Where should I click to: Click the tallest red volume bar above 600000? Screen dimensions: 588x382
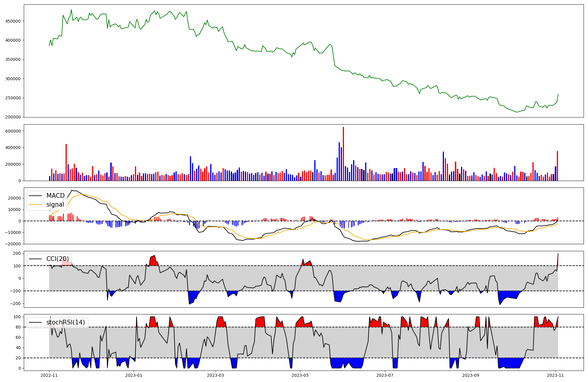(x=343, y=154)
